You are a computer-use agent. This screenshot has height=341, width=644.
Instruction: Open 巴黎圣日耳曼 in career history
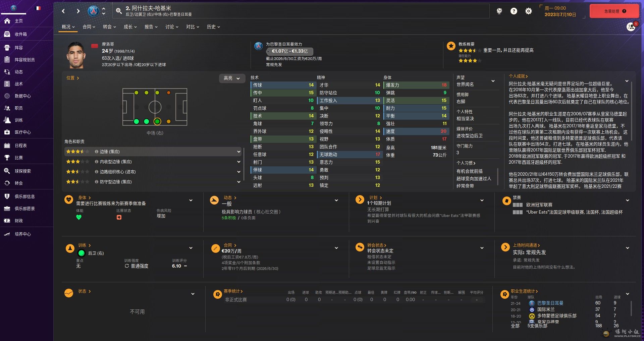click(x=550, y=303)
